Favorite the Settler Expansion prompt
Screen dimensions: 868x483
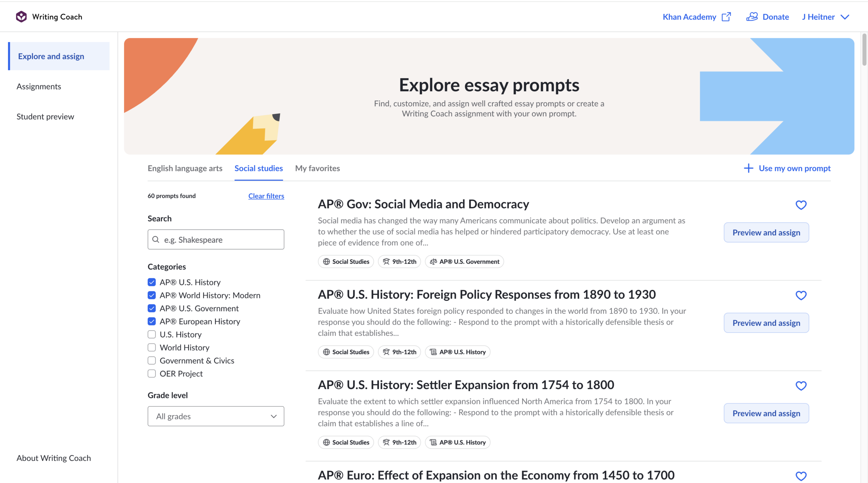pos(801,386)
